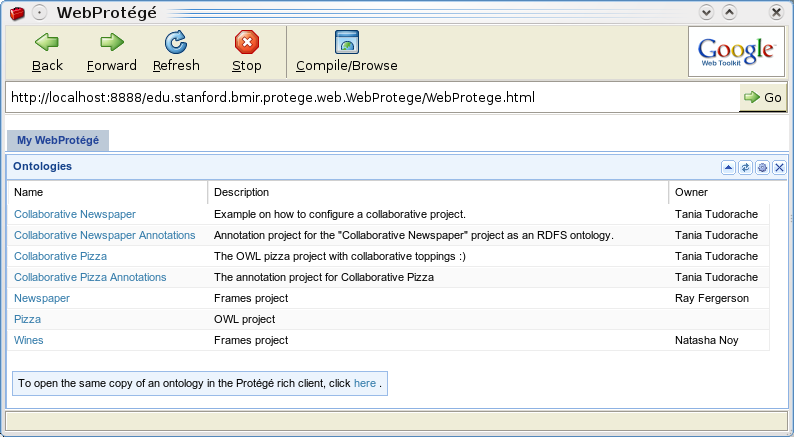This screenshot has width=794, height=437.
Task: Sort by the Name column header
Action: (x=107, y=192)
